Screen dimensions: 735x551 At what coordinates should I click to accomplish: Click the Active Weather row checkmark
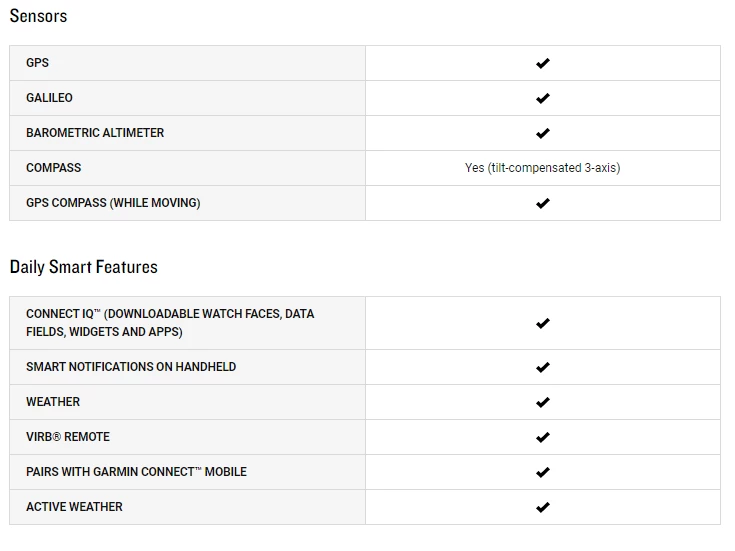tap(543, 507)
